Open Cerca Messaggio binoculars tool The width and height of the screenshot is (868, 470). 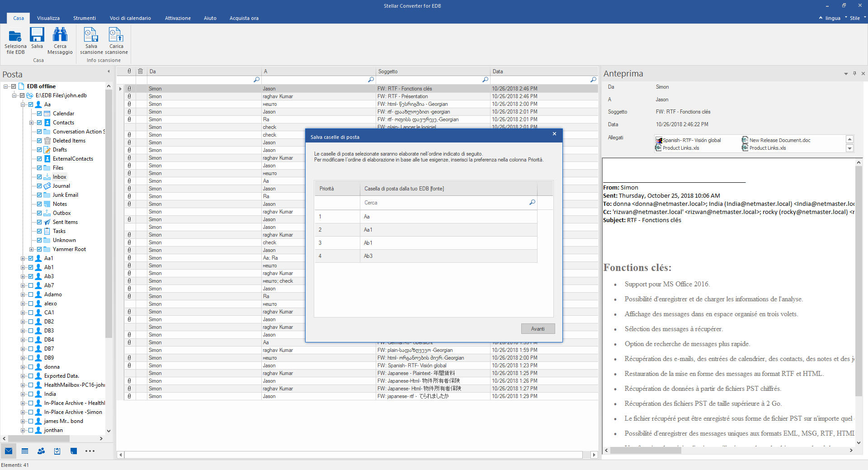60,35
